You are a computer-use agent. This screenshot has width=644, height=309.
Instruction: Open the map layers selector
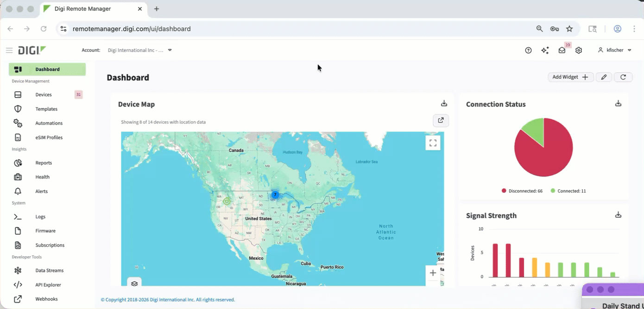point(134,283)
